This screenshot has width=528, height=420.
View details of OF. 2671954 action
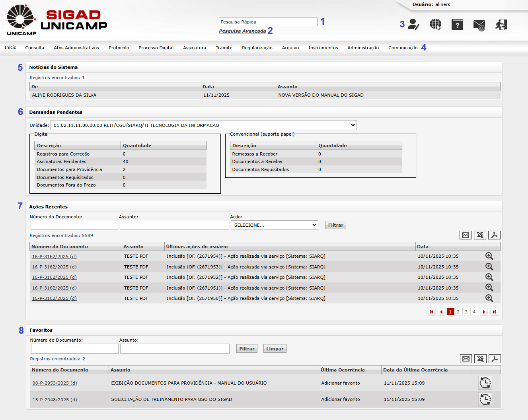(489, 257)
